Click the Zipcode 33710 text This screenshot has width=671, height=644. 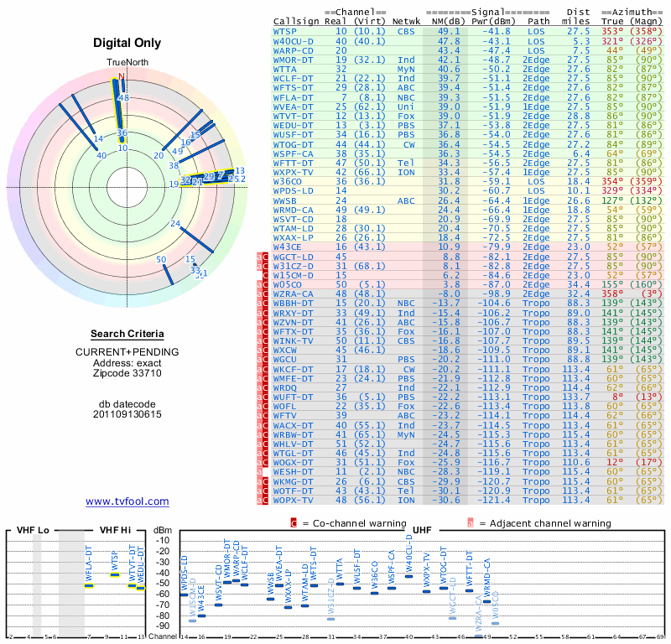click(127, 373)
